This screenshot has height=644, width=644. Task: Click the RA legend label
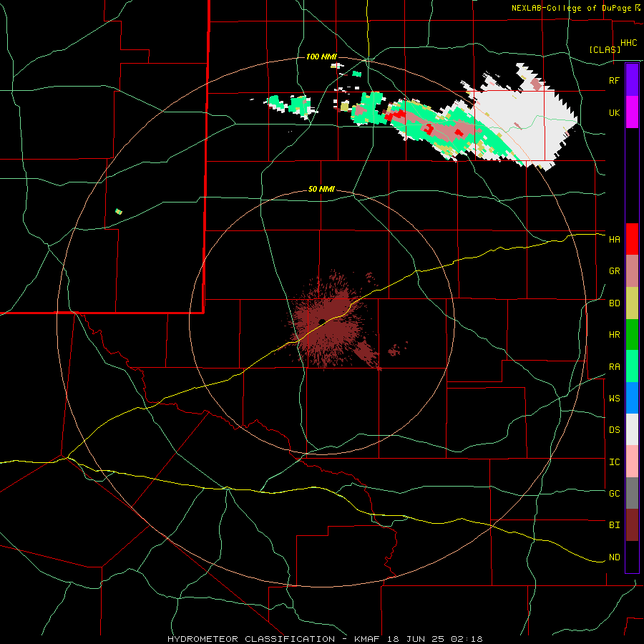click(x=614, y=367)
